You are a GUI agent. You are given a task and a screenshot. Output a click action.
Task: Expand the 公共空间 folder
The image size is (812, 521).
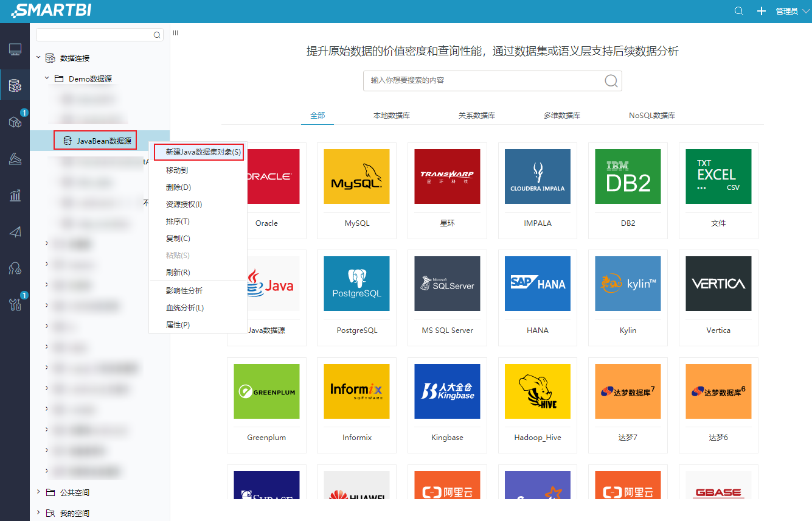38,492
